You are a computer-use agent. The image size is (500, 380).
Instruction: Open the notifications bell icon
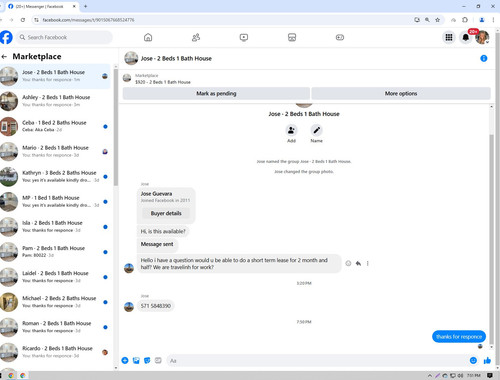[466, 37]
